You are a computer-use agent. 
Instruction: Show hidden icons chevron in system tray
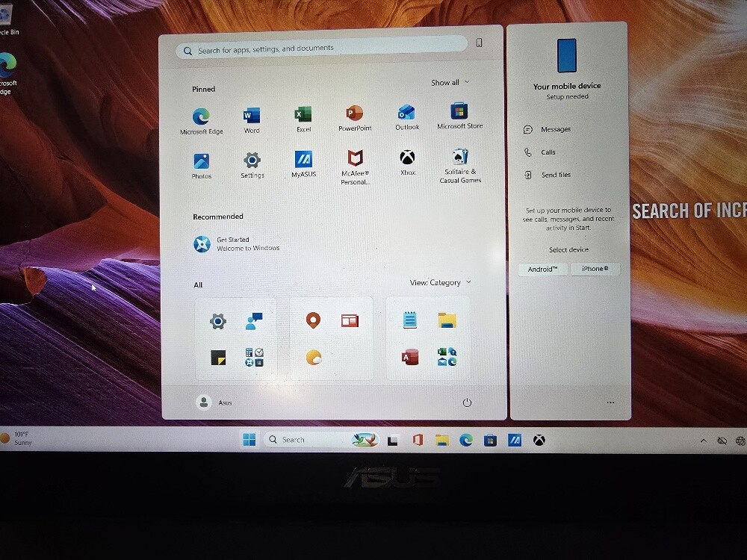[704, 441]
